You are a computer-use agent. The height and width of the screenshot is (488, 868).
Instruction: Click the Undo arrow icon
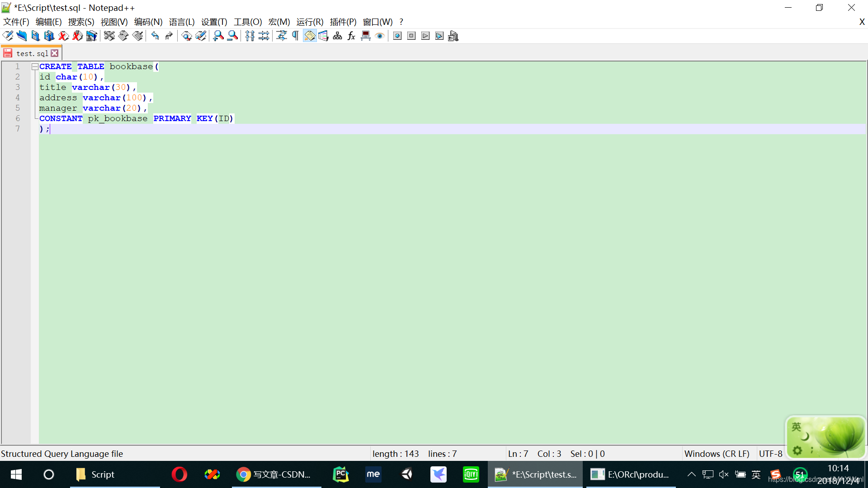click(x=155, y=36)
